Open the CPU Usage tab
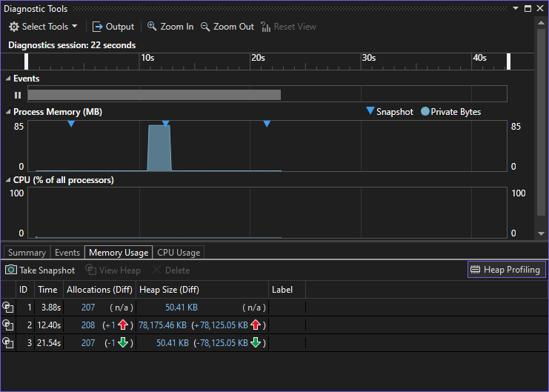 pos(179,253)
